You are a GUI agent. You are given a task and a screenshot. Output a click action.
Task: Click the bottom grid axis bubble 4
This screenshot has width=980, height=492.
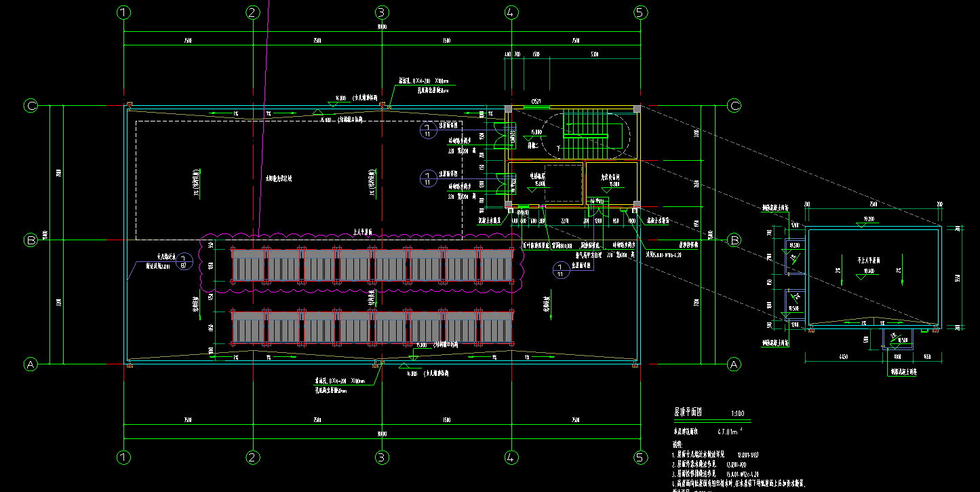point(511,457)
